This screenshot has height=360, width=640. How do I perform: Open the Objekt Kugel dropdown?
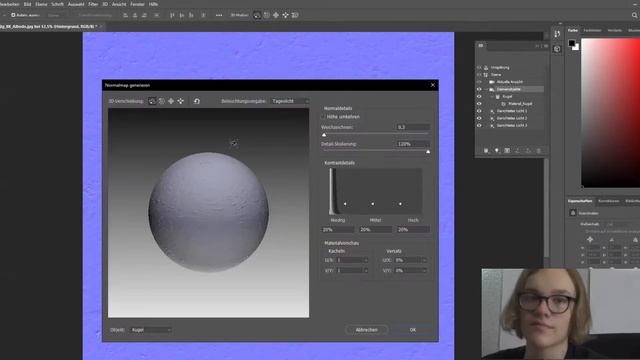pyautogui.click(x=150, y=330)
